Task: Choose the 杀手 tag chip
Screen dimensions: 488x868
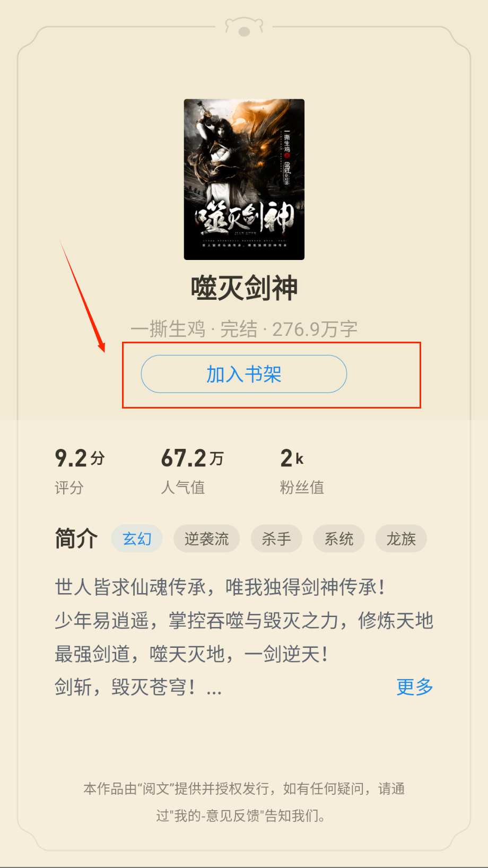Action: pos(276,539)
